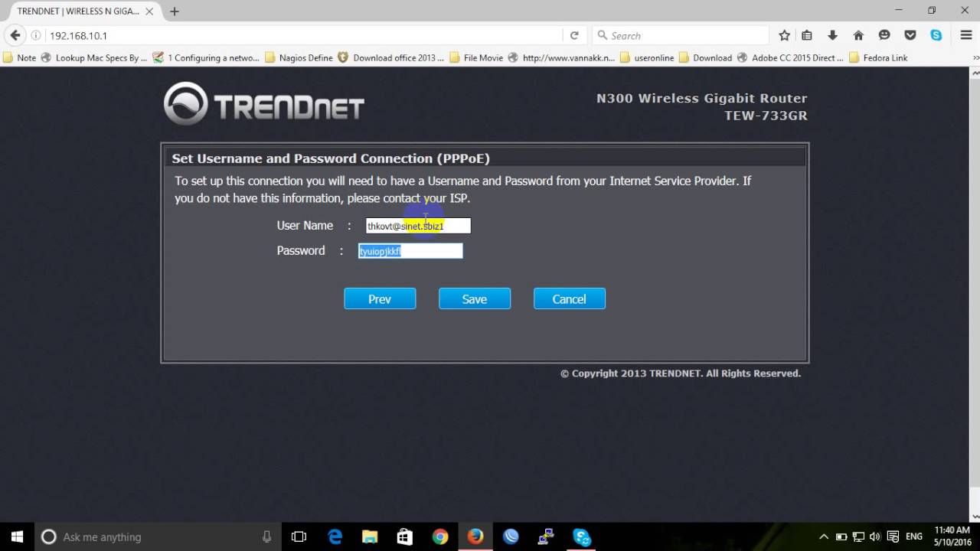Click the Prev button
Image resolution: width=980 pixels, height=551 pixels.
pyautogui.click(x=380, y=299)
